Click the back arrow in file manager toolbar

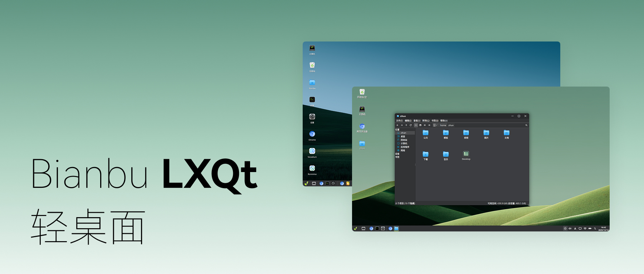(397, 125)
